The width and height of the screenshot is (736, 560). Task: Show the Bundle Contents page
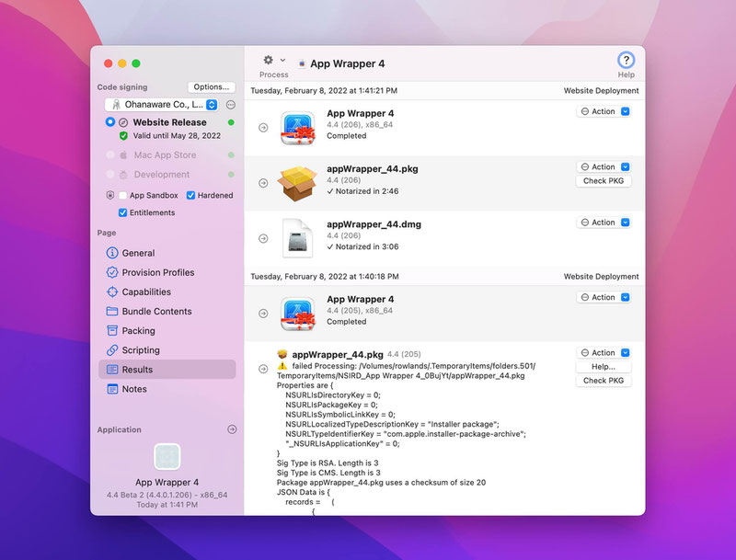167,312
